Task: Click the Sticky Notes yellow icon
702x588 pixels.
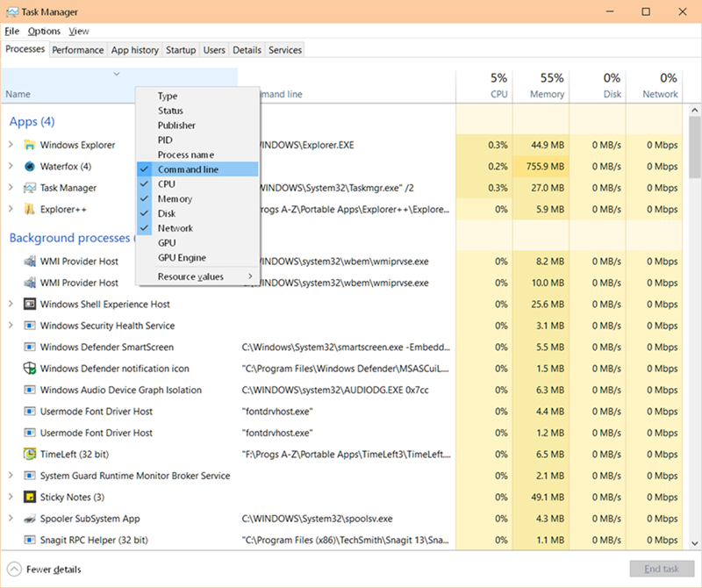Action: pos(30,497)
